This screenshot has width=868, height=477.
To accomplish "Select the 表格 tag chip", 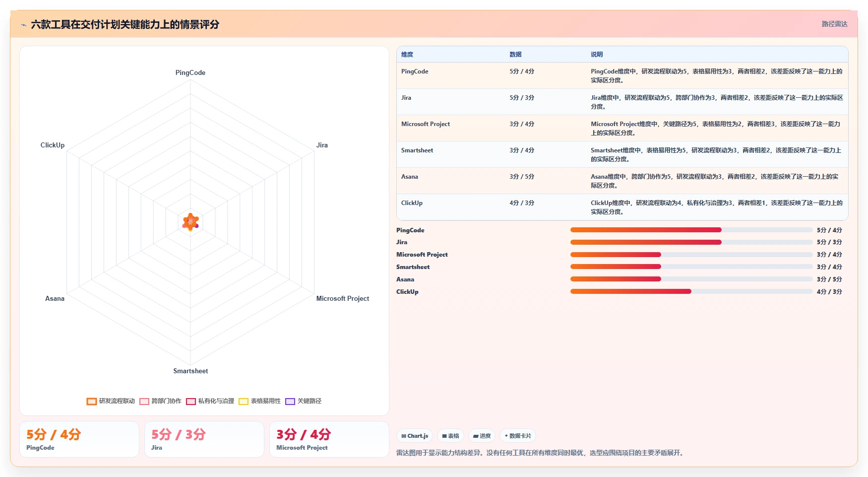I will pos(450,436).
